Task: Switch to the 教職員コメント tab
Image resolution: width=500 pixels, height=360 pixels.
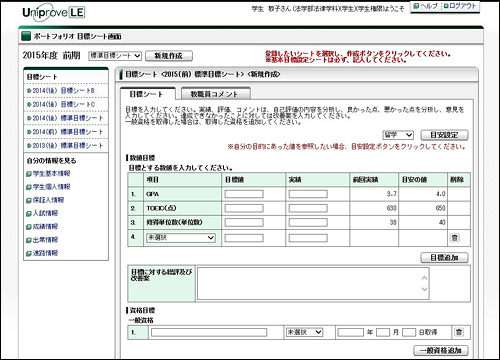Action: pos(215,94)
